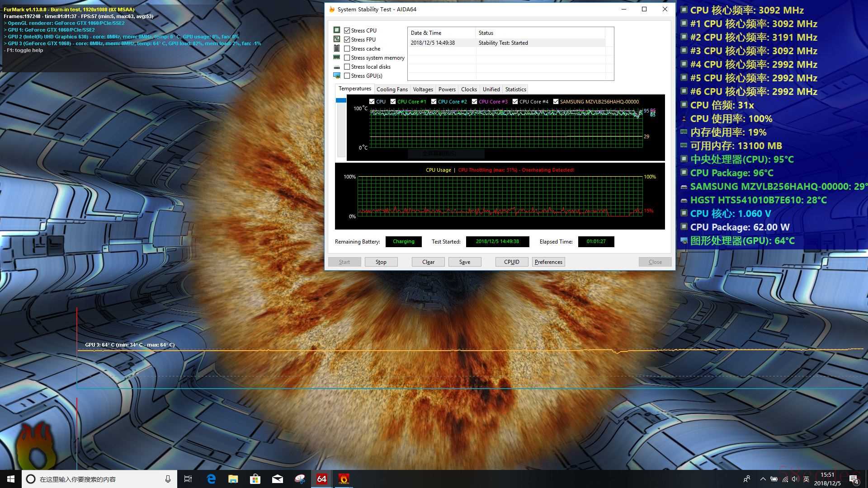Open Microsoft Store from the taskbar

[255, 479]
